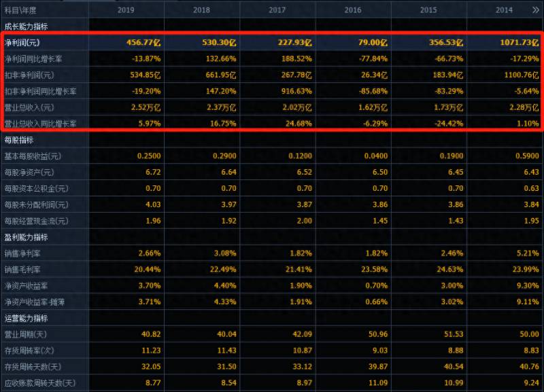The height and width of the screenshot is (392, 544).
Task: Click the 39.87 inventory days cell
Action: tap(378, 367)
